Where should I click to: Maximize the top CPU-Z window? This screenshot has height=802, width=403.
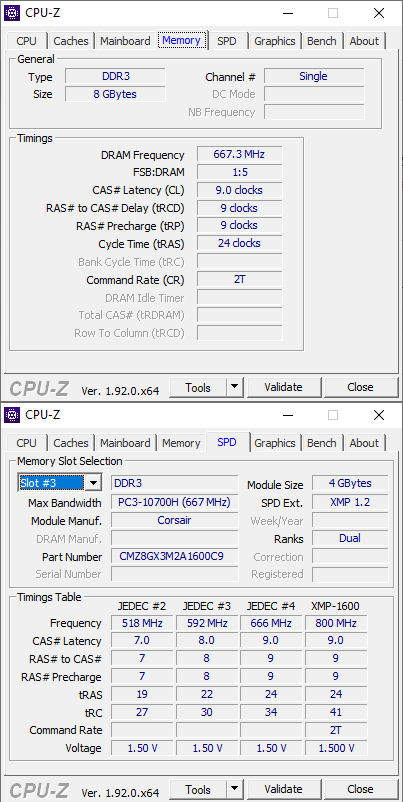[x=333, y=13]
